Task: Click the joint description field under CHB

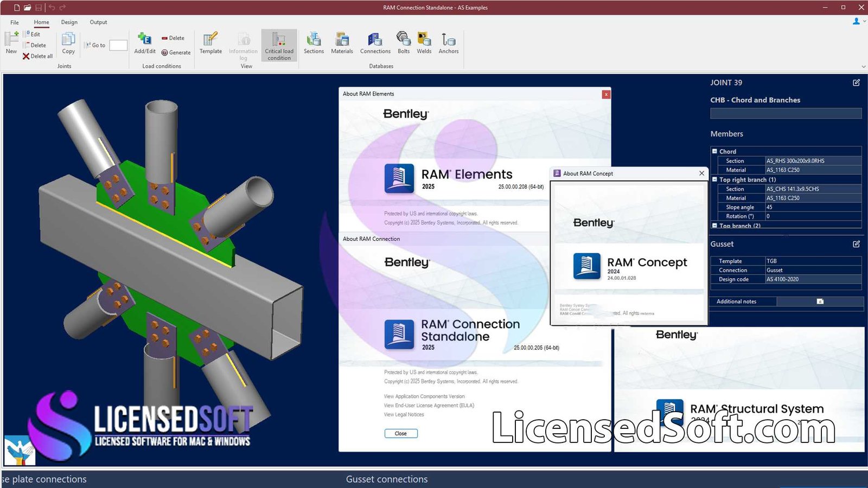Action: [x=786, y=113]
